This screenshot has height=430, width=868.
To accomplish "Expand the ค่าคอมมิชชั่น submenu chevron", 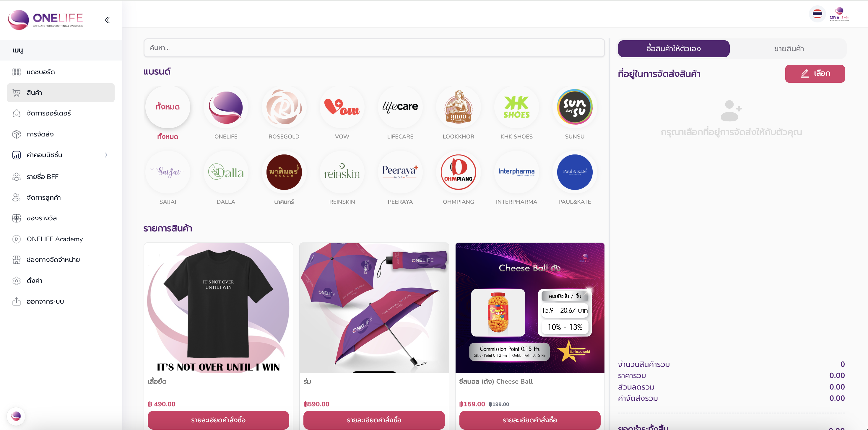I will (106, 155).
